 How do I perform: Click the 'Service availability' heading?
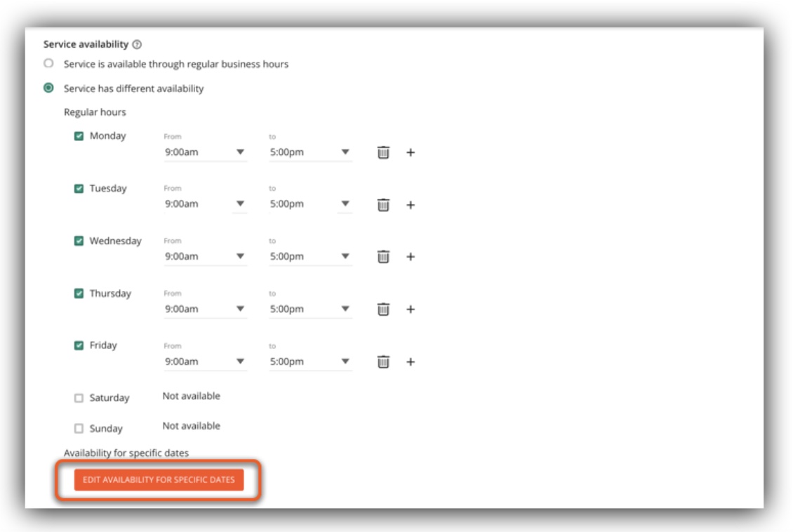86,44
